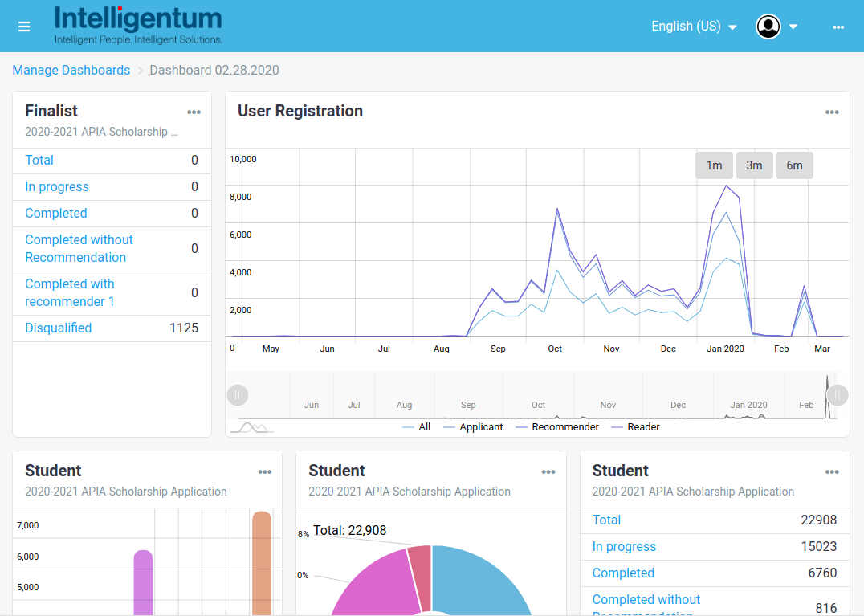The width and height of the screenshot is (864, 616).
Task: Toggle the All series in legend
Action: tap(417, 427)
